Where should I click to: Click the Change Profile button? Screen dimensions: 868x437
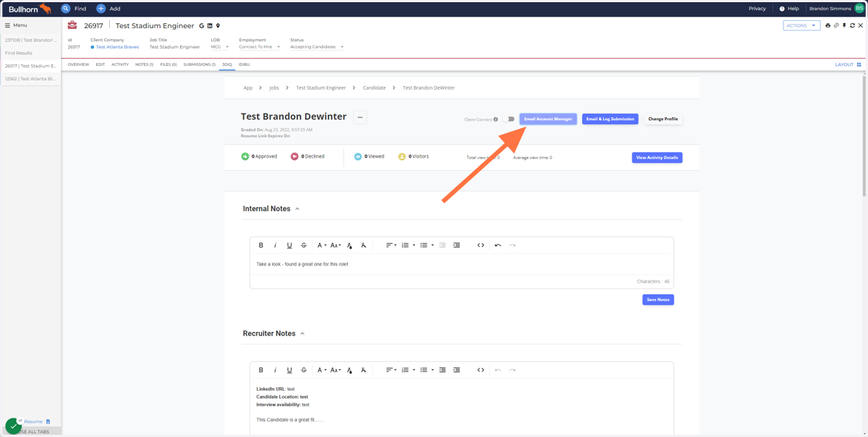click(x=663, y=119)
